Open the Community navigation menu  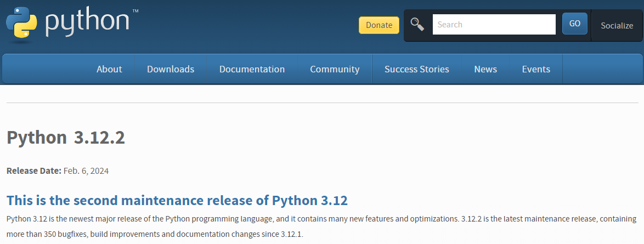click(335, 69)
